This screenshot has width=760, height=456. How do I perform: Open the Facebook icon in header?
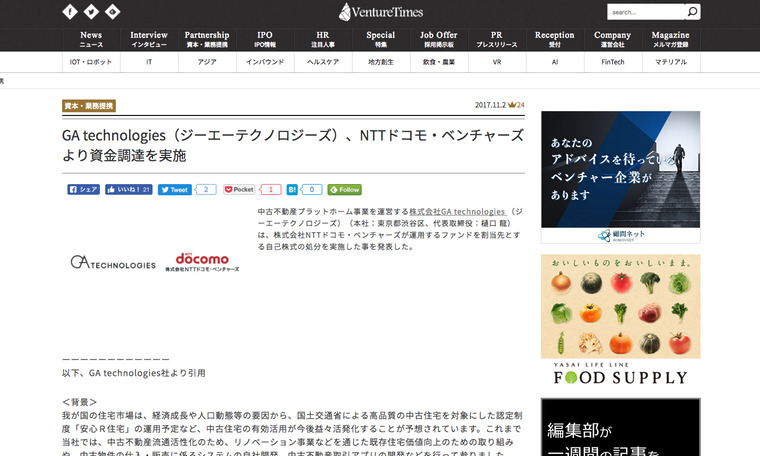(70, 12)
